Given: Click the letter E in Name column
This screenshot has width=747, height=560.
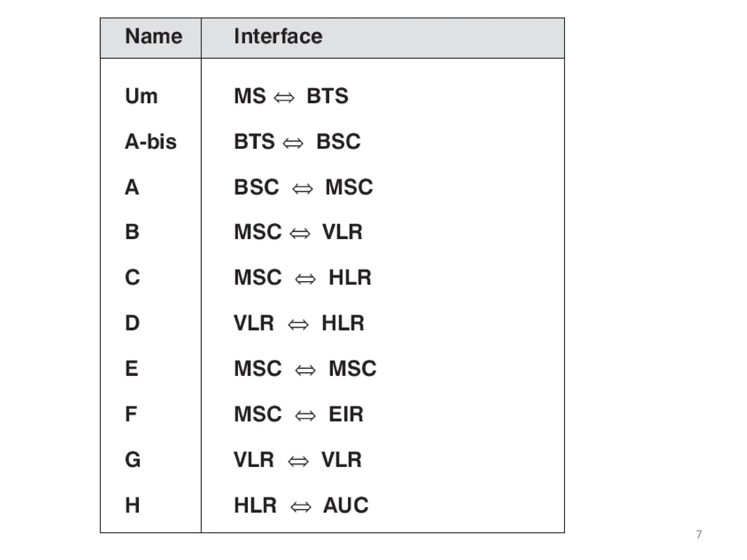Looking at the screenshot, I should (x=132, y=369).
